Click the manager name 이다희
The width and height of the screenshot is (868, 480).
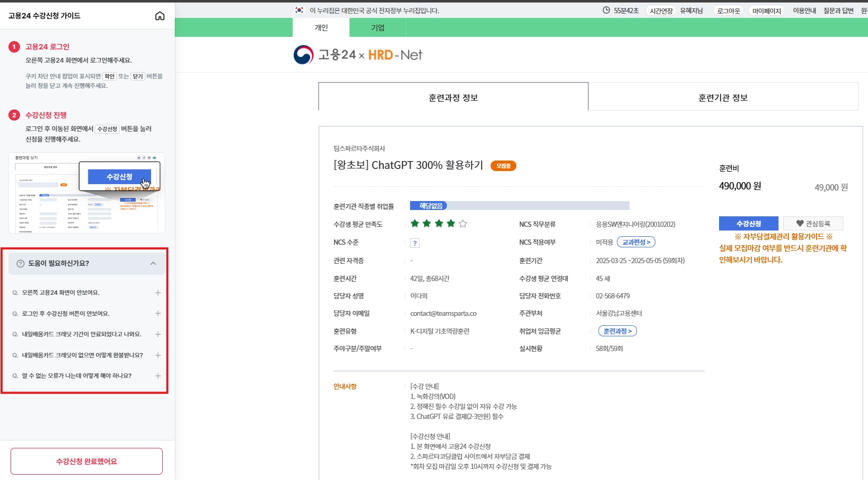click(419, 296)
